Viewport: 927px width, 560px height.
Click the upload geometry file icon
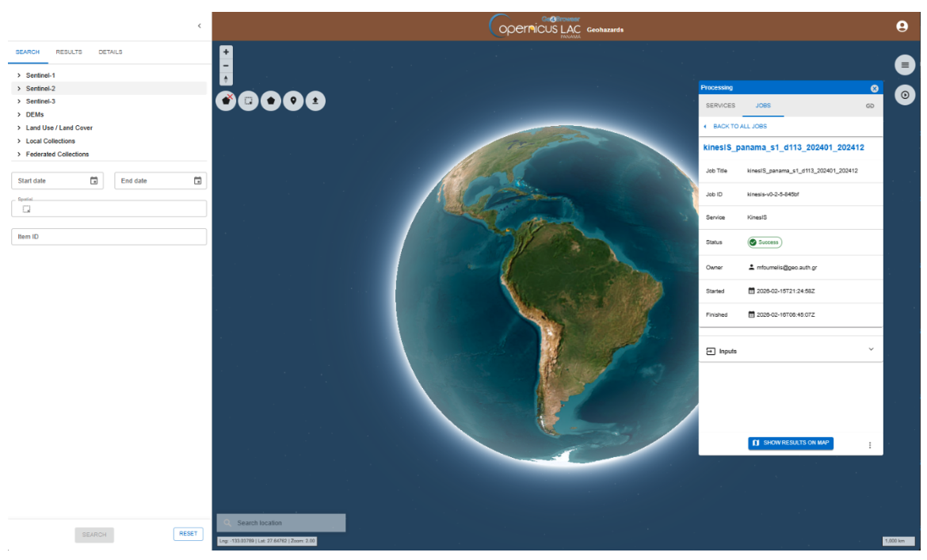coord(315,101)
